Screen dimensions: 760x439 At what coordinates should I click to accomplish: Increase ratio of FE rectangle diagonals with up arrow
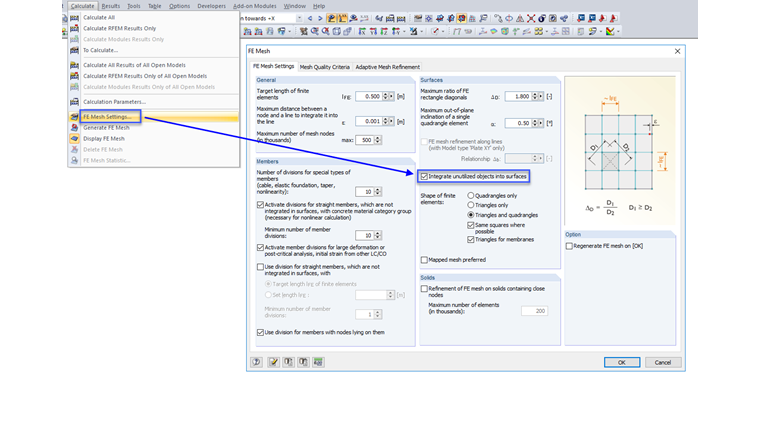535,94
